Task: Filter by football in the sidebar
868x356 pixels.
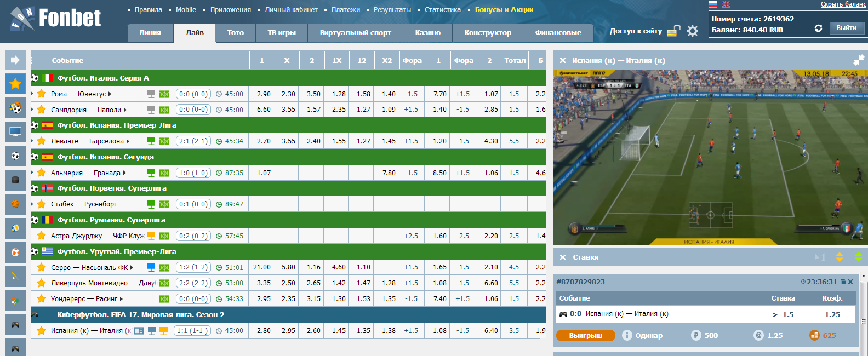Action: [15, 156]
